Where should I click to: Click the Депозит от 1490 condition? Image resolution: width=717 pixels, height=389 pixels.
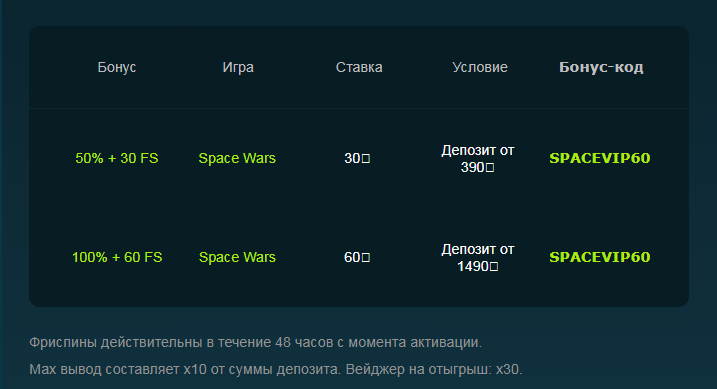pos(478,258)
